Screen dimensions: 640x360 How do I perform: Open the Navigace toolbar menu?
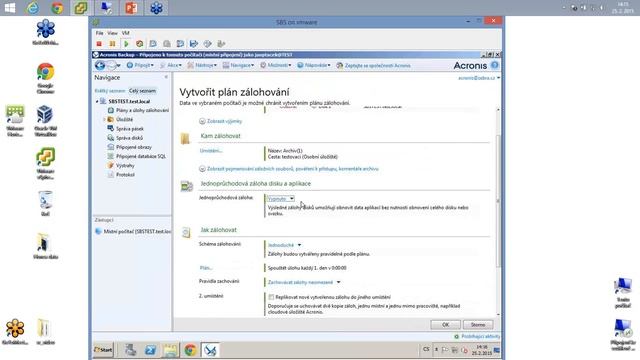click(238, 65)
